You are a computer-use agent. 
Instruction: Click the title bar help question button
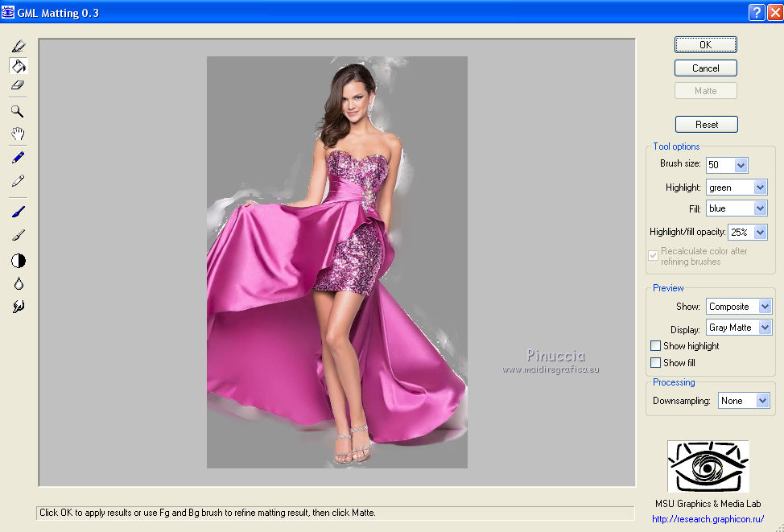[757, 12]
